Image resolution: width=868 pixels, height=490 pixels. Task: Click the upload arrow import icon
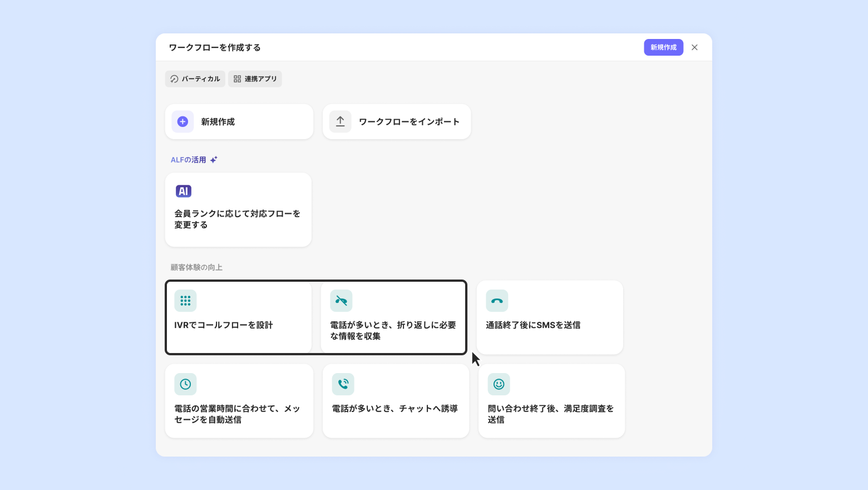(340, 121)
